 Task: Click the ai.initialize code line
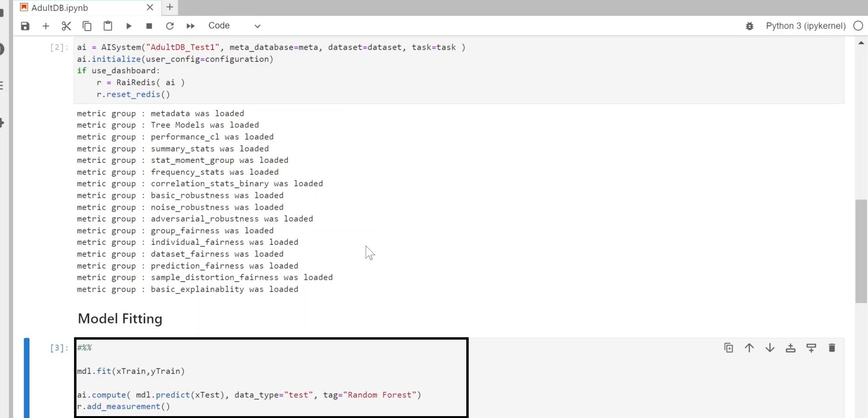[175, 59]
